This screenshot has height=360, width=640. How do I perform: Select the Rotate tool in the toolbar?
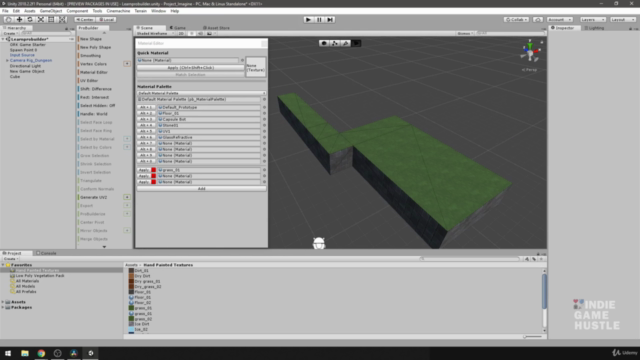[x=30, y=20]
